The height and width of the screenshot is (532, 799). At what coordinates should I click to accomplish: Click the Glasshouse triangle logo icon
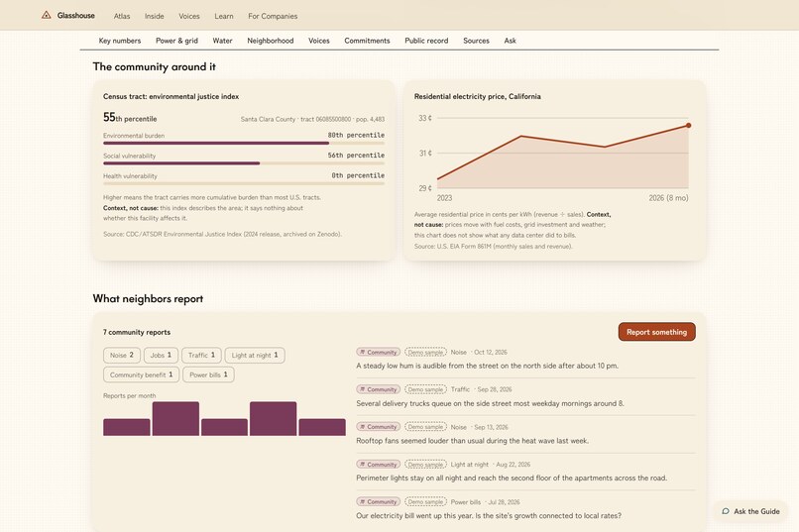tap(46, 15)
